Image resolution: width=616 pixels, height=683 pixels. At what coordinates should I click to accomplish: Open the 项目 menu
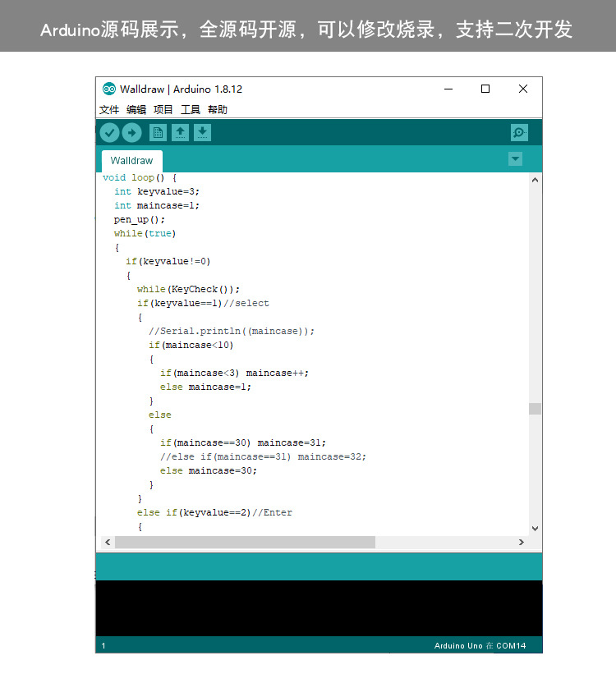[x=163, y=110]
